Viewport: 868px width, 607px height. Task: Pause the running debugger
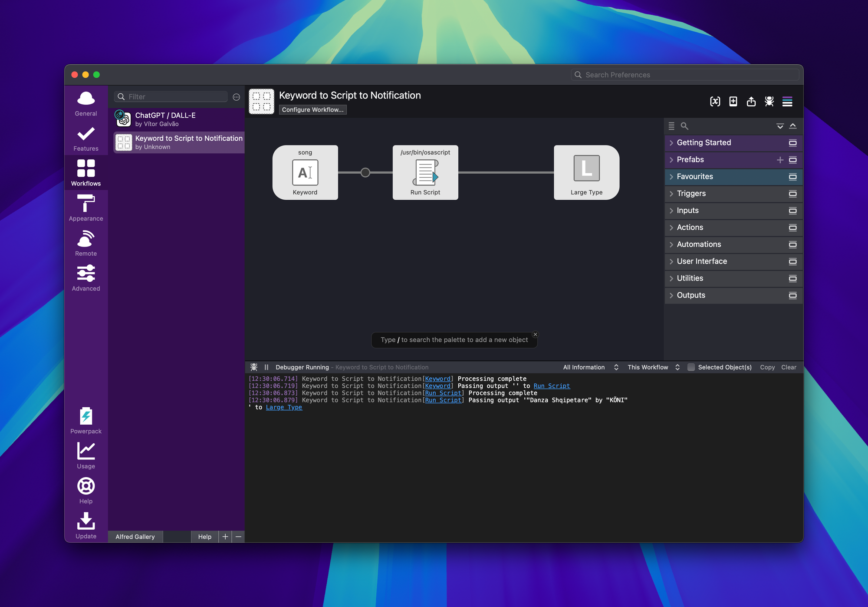[266, 367]
